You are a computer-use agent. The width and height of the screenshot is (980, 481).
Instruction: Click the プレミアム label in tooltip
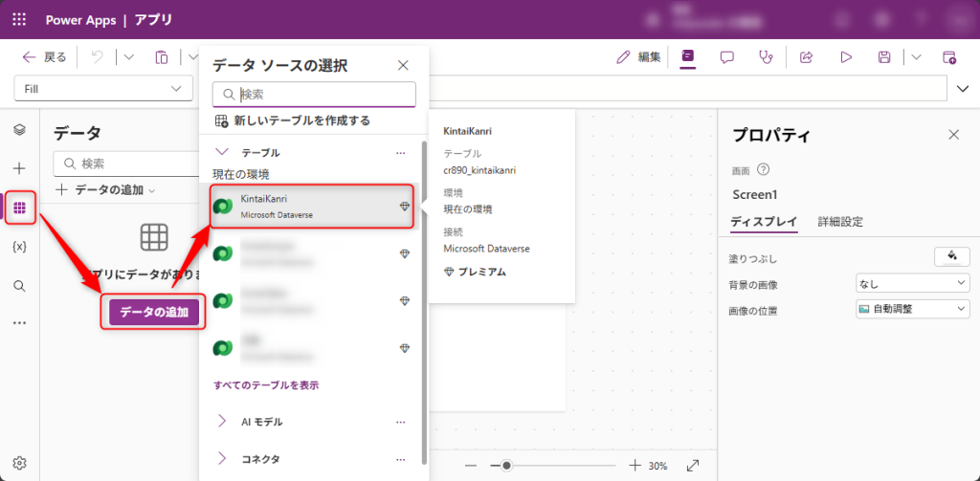pyautogui.click(x=482, y=272)
